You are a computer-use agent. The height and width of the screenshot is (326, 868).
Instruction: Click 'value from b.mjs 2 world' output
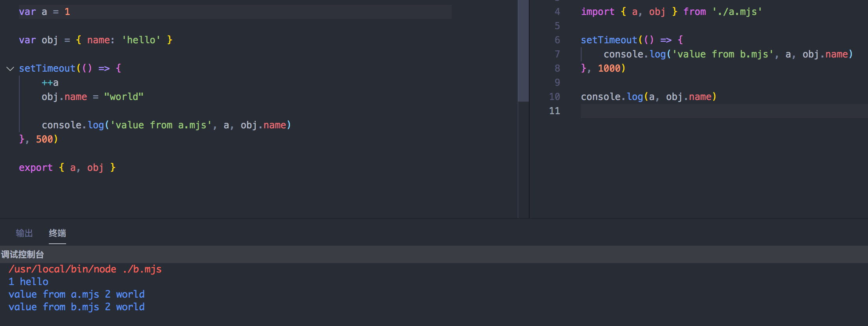click(x=77, y=307)
